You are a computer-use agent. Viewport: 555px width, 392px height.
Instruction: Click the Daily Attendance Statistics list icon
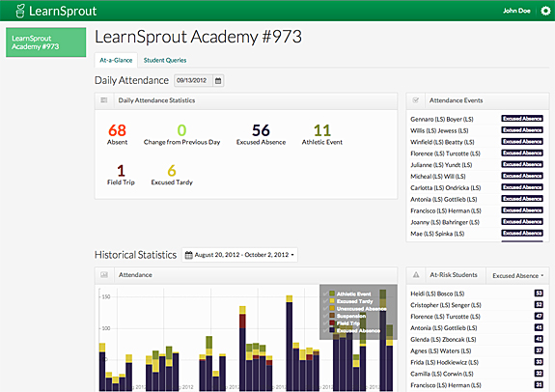(103, 100)
